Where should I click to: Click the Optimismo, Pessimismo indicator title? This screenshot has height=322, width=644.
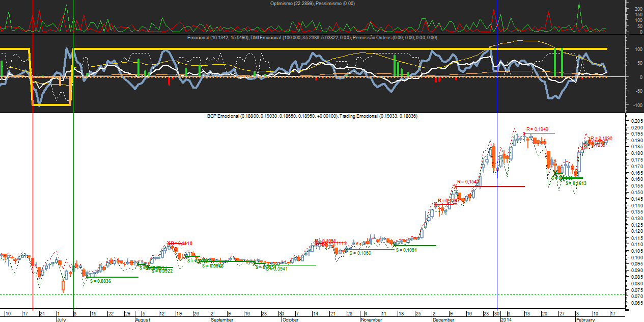[x=313, y=4]
